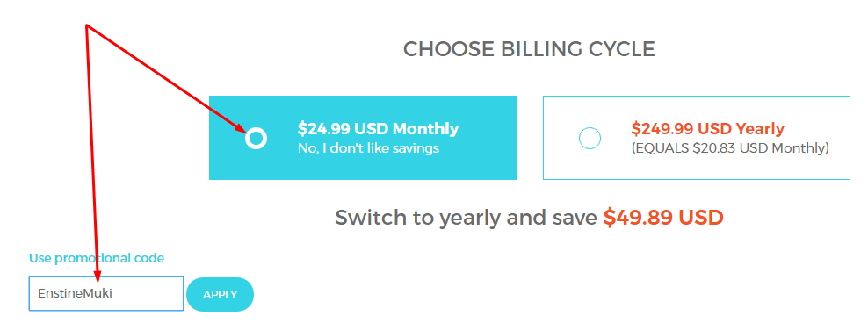The width and height of the screenshot is (868, 323).
Task: Click the word "Yearly" in orange price label
Action: pos(759,129)
